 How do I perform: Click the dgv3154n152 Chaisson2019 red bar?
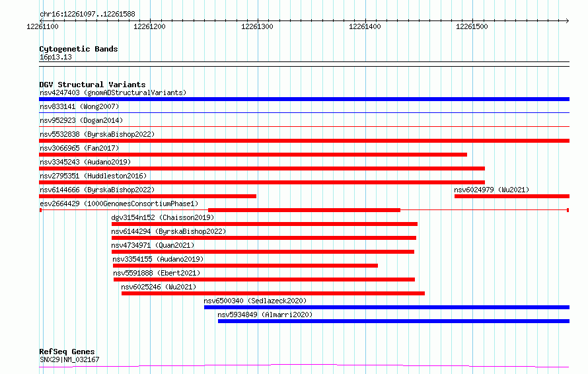point(264,224)
